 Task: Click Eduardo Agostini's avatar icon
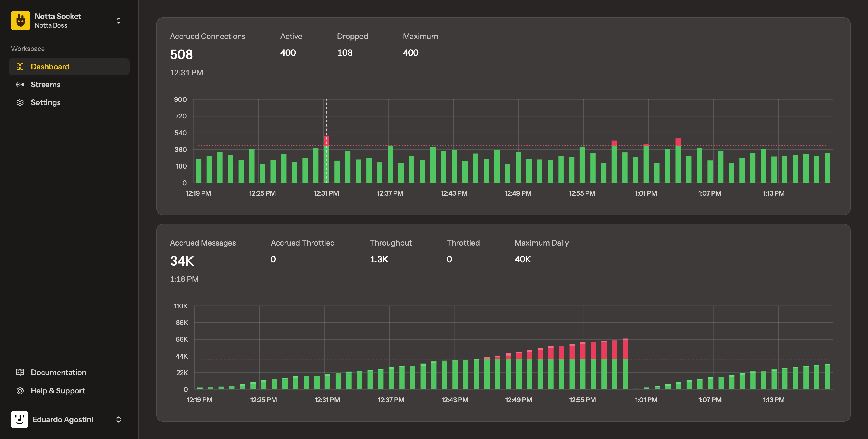tap(19, 419)
